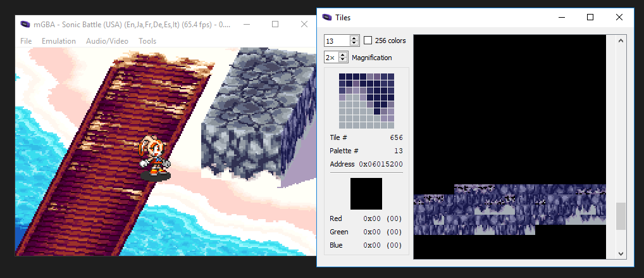Screen dimensions: 644x278
Task: Click the mGBA icon in main window title bar
Action: [25, 24]
